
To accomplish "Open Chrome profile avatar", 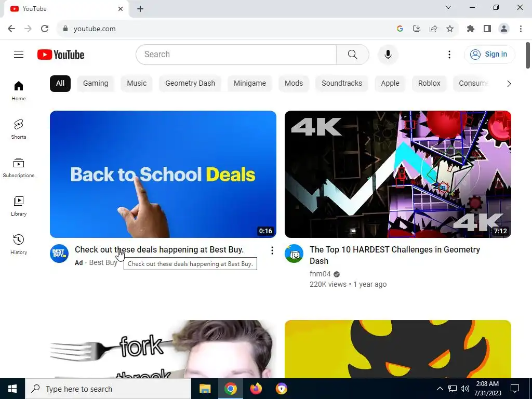I will tap(504, 29).
